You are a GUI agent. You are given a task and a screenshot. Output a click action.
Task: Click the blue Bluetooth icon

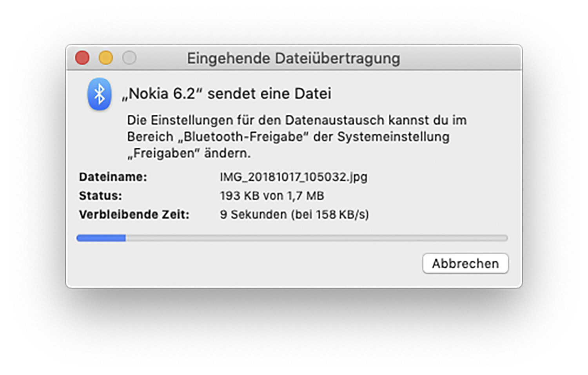point(99,94)
